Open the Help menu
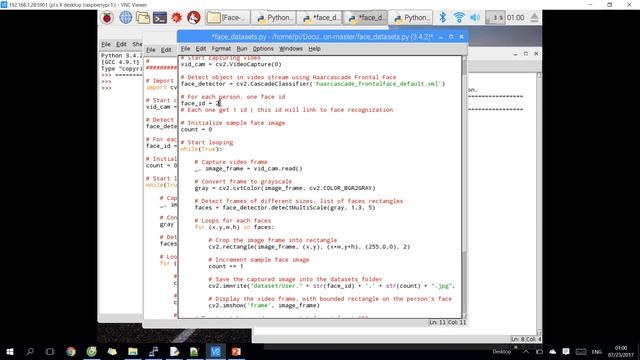The width and height of the screenshot is (640, 360). 314,49
